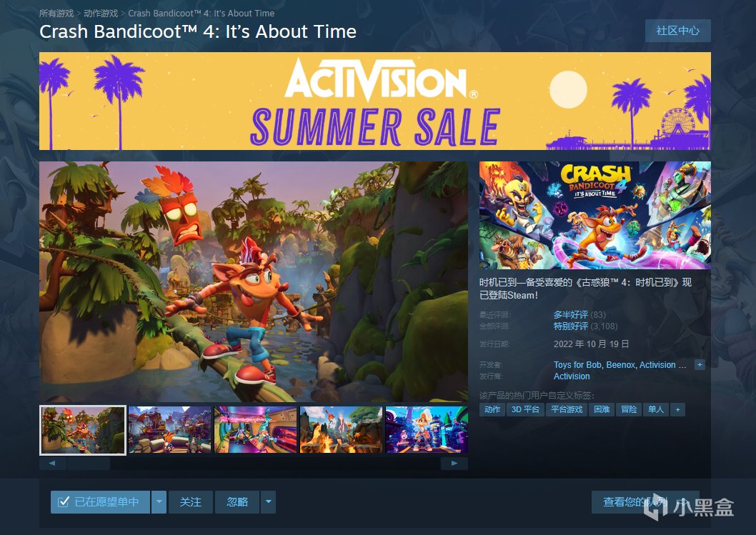Click the screenshot strip scrollbar handle
The image size is (756, 535).
[88, 463]
